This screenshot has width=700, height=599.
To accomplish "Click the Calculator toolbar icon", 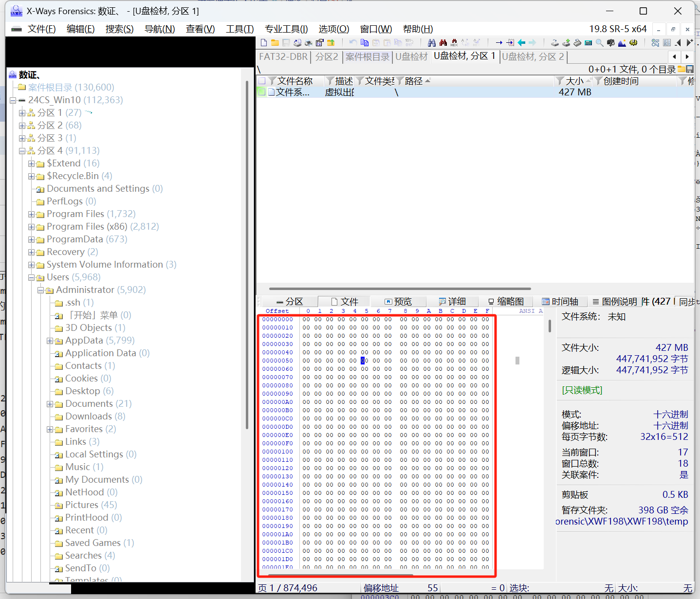I will [589, 43].
